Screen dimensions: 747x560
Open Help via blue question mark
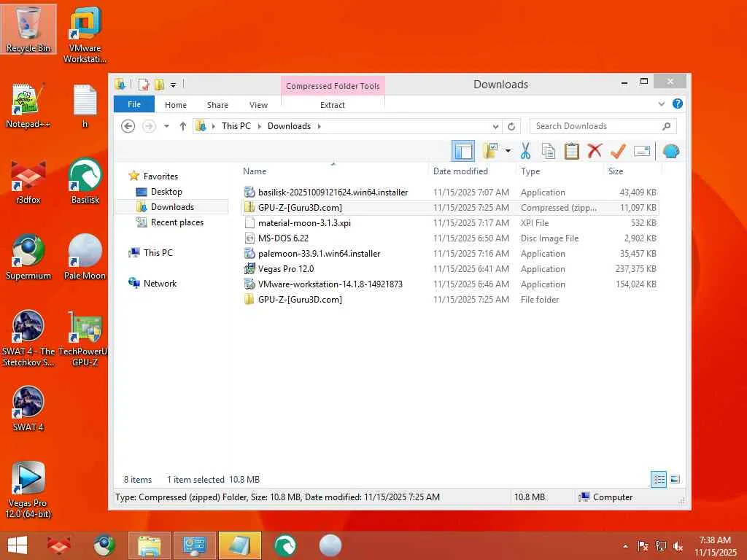tap(678, 104)
